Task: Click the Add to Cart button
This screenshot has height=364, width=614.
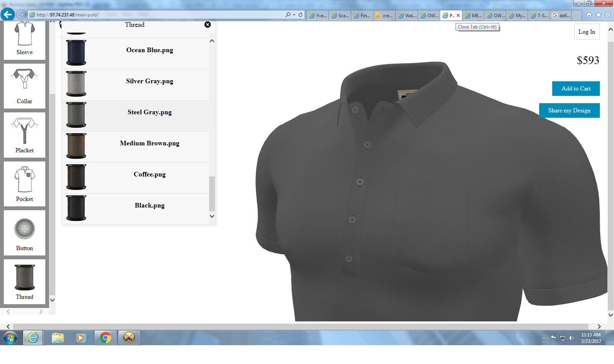Action: (x=576, y=89)
